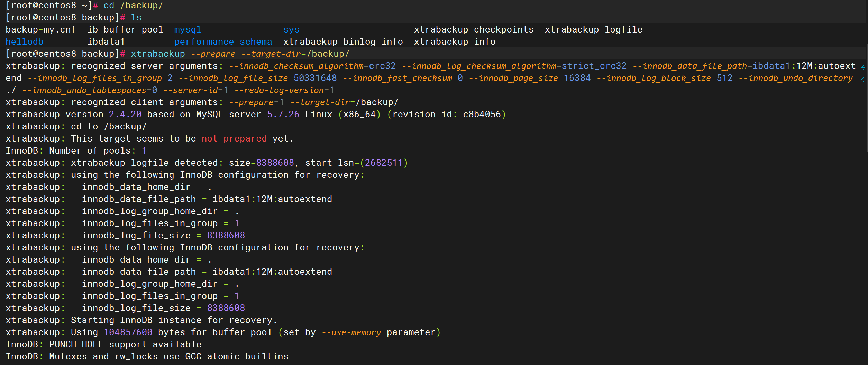The image size is (868, 365).
Task: Click the terminal vertical scrollbar thumb
Action: [x=866, y=98]
